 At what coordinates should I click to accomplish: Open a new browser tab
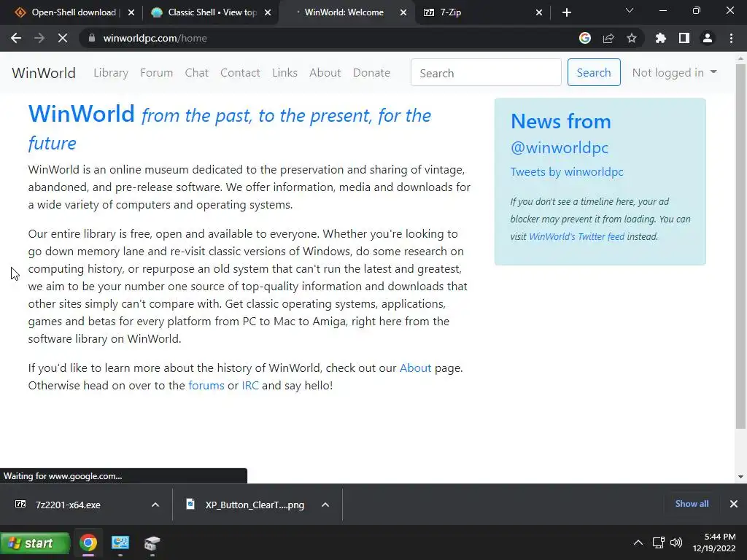[x=566, y=12]
